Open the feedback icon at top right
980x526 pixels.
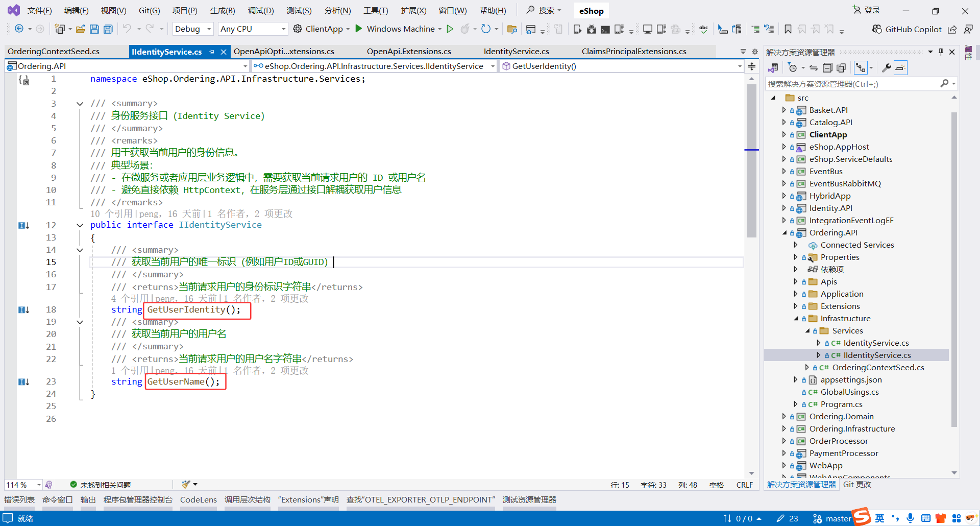968,29
